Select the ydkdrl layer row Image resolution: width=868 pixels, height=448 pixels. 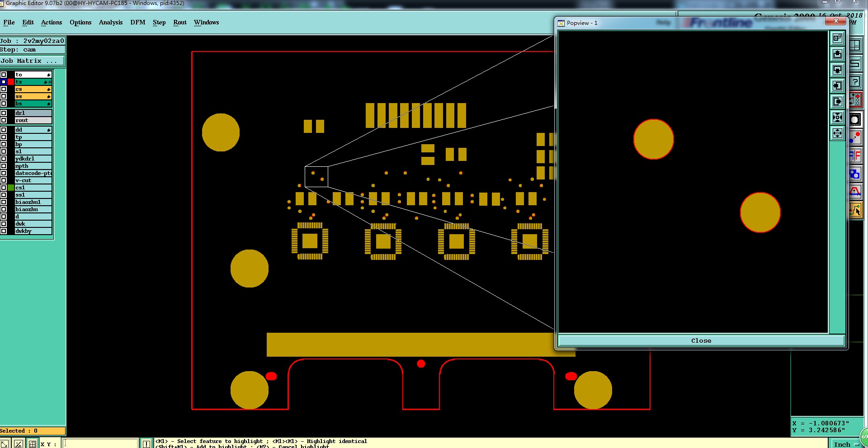(x=33, y=159)
